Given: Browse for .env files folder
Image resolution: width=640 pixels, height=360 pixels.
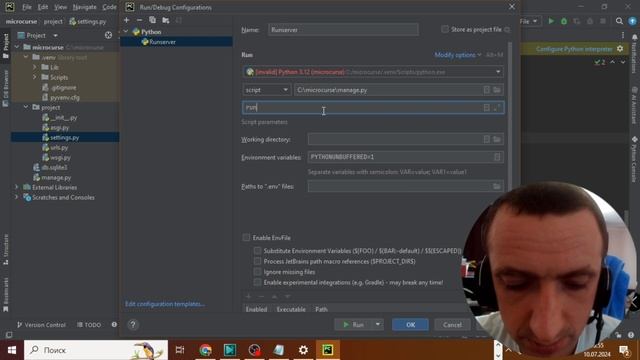Looking at the screenshot, I should [x=497, y=187].
